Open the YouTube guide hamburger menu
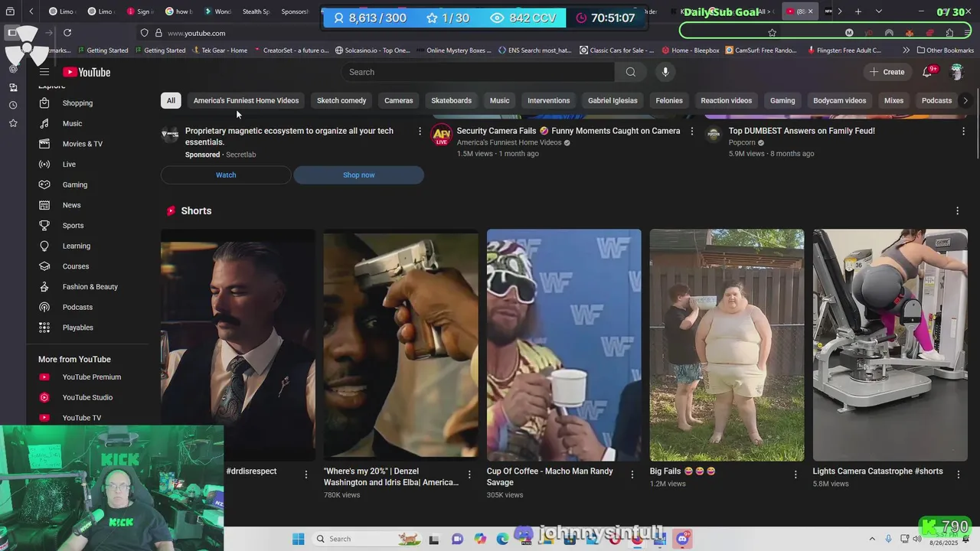Viewport: 980px width, 551px height. pos(44,72)
